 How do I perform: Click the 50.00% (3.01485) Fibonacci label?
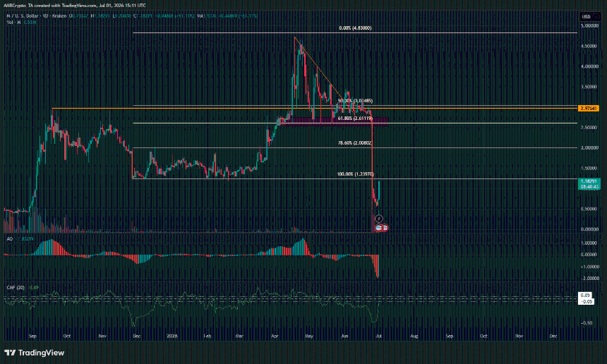click(x=355, y=101)
